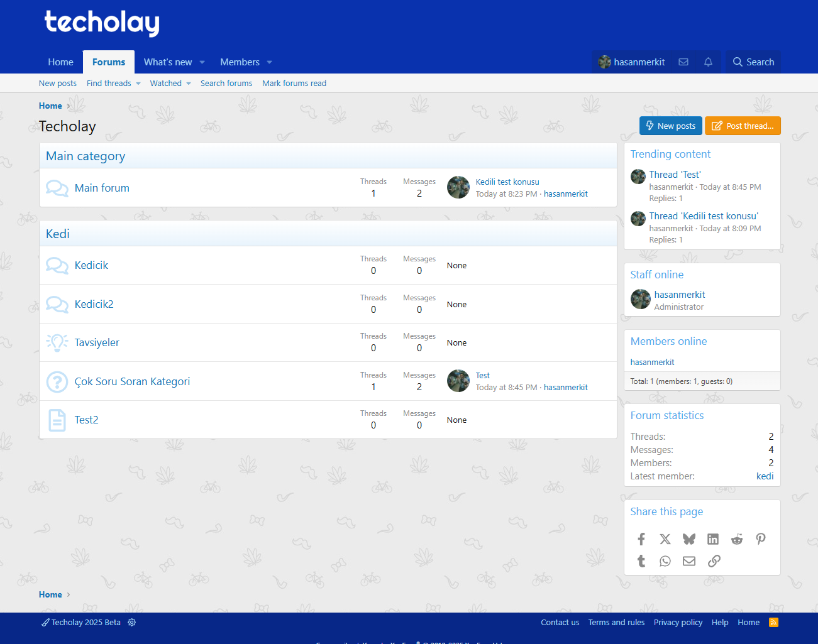Click Mark forums read
Viewport: 818px width, 644px height.
coord(294,84)
